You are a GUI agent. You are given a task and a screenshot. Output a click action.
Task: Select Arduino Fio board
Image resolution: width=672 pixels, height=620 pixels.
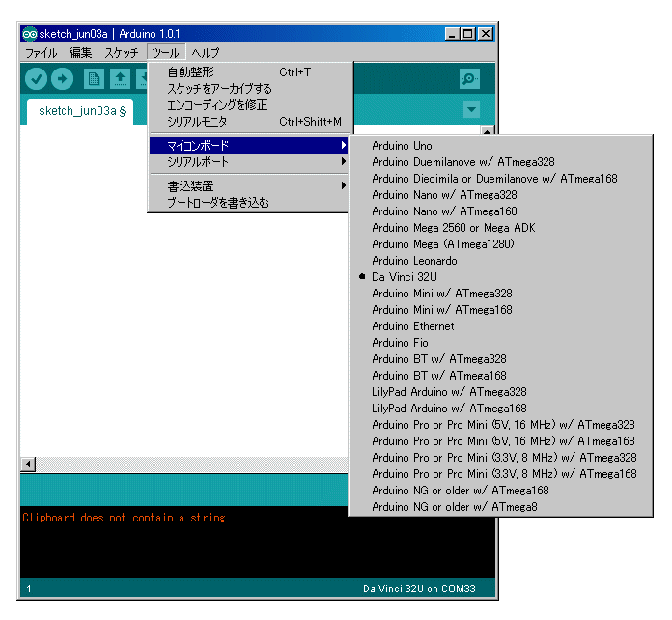pos(500,343)
